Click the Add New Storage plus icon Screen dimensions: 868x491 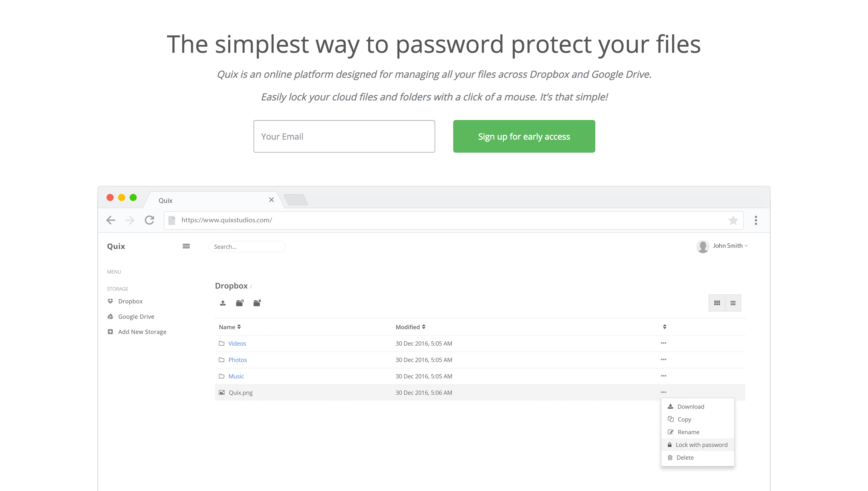pyautogui.click(x=110, y=332)
